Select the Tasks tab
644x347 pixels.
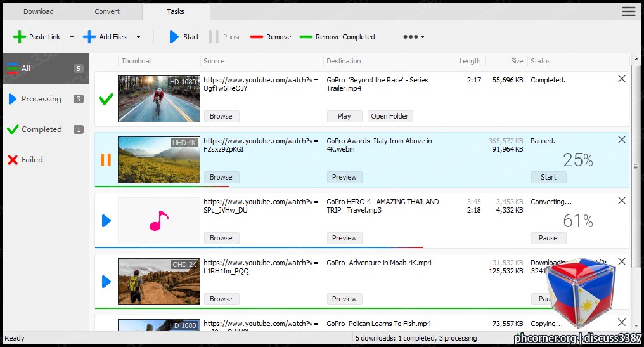(176, 11)
